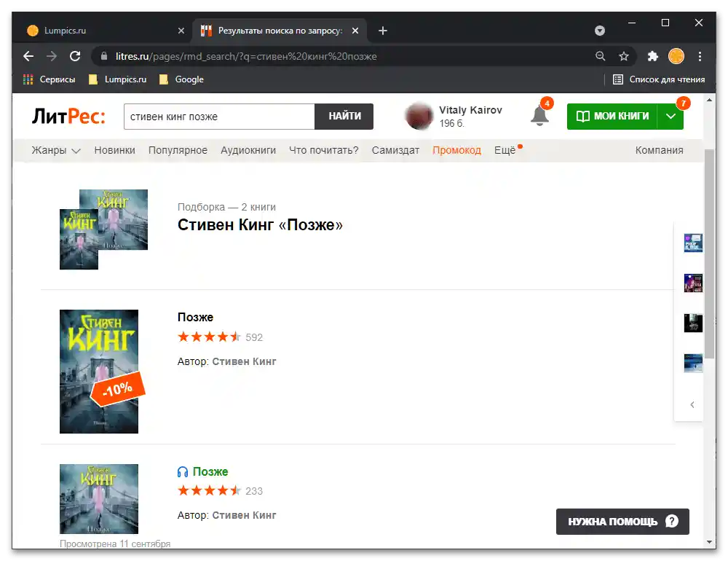Open the Стивен Кинг «Позже» collection title
Image resolution: width=728 pixels, height=561 pixels.
tap(260, 225)
